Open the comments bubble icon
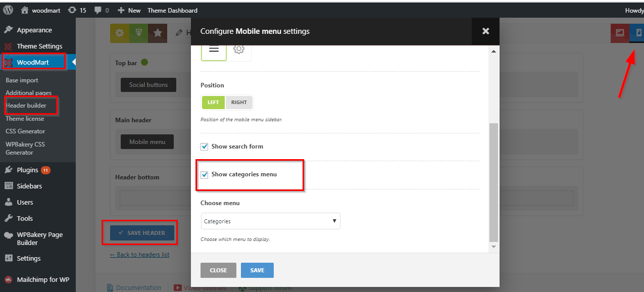Viewport: 644px width, 292px height. coord(98,10)
